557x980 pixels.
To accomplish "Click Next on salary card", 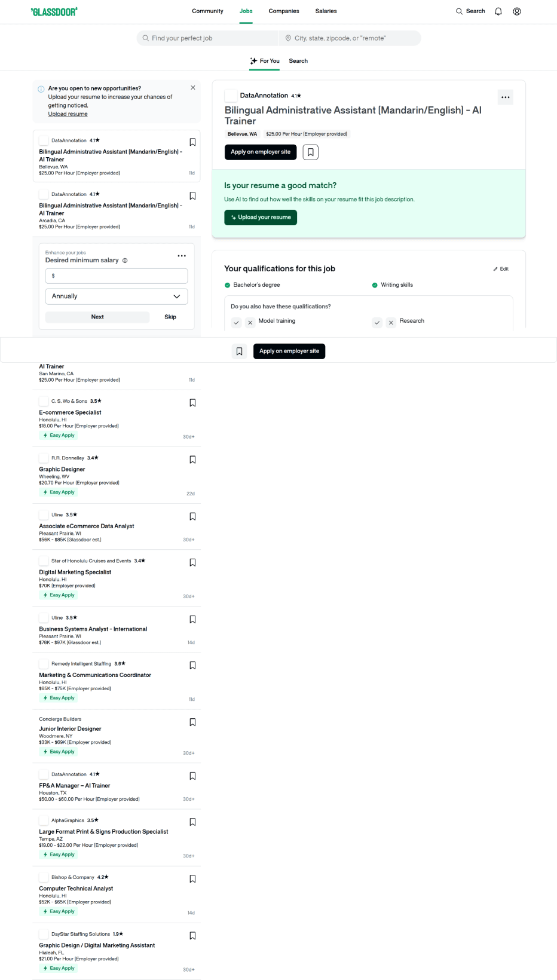I will point(97,317).
